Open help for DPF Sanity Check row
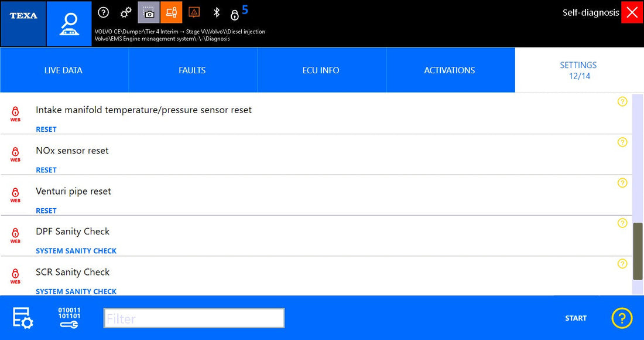Image resolution: width=644 pixels, height=340 pixels. [622, 223]
